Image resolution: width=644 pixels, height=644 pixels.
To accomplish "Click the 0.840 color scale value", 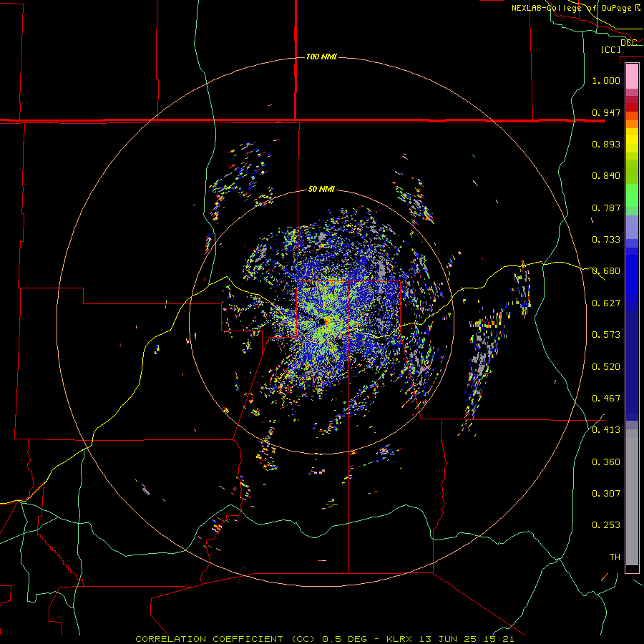I will [606, 176].
